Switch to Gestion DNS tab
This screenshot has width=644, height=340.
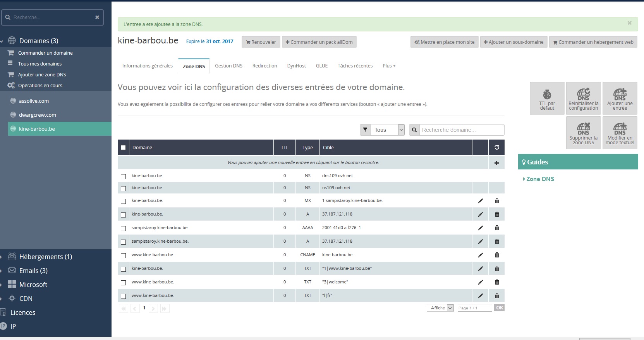point(228,66)
